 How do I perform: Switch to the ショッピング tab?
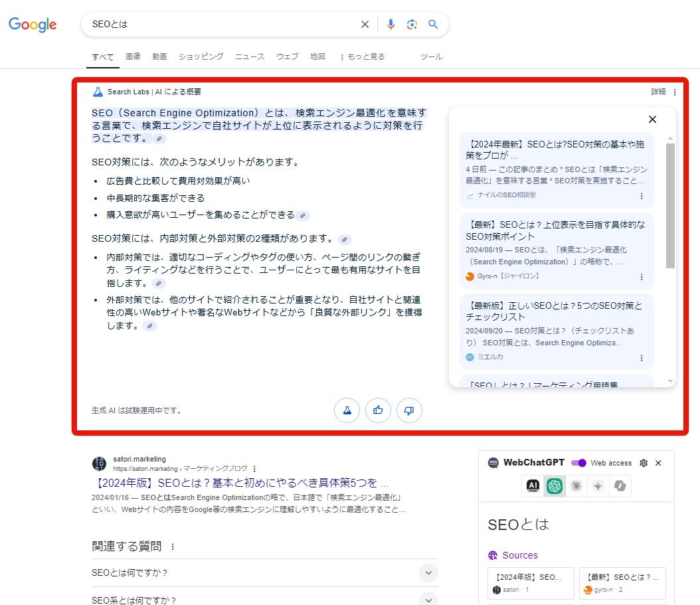pos(201,56)
